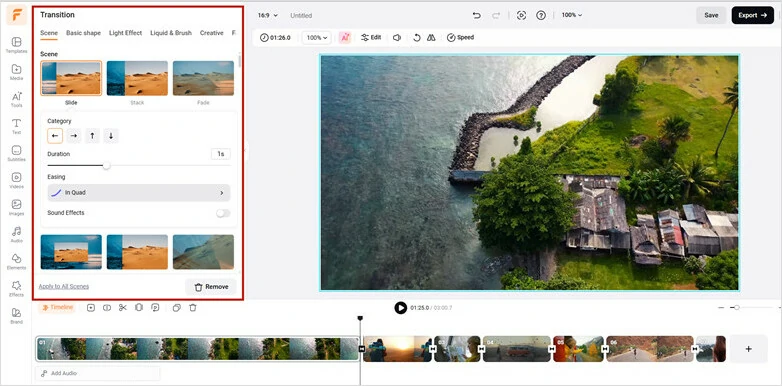Image resolution: width=782 pixels, height=386 pixels.
Task: Open the Elements sidebar panel
Action: pyautogui.click(x=16, y=261)
